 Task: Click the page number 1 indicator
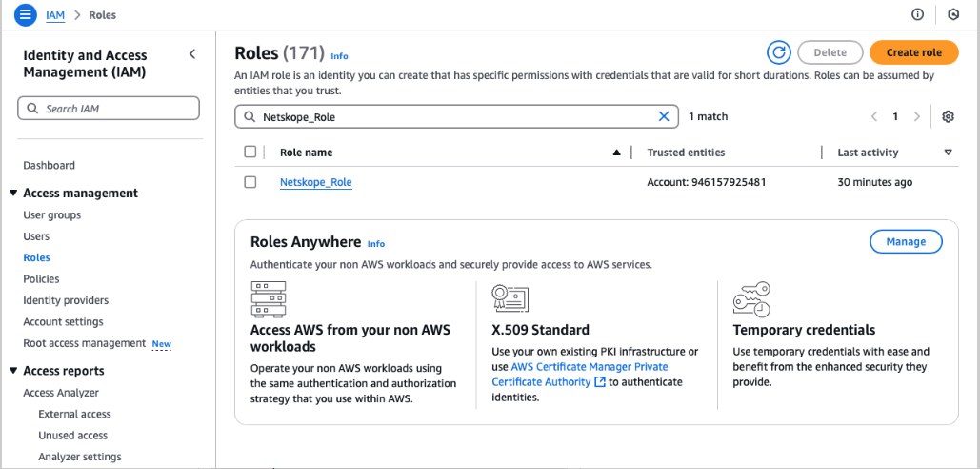click(895, 116)
